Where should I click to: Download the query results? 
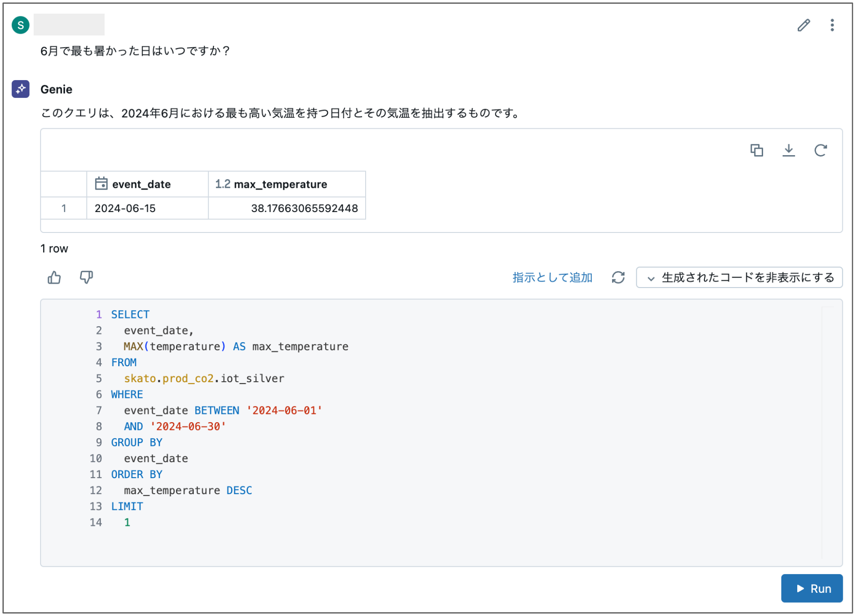(x=789, y=150)
